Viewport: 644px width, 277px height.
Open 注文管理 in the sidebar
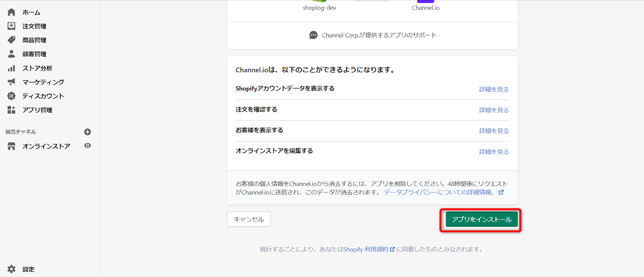click(34, 26)
